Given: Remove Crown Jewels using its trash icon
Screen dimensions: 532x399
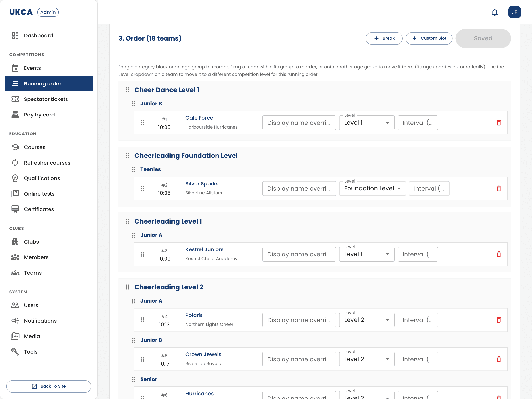Looking at the screenshot, I should click(499, 359).
